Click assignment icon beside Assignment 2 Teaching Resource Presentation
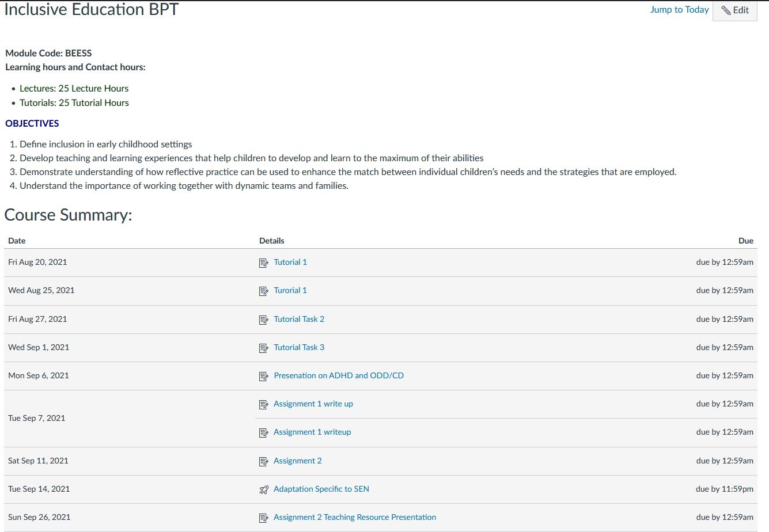The image size is (769, 532). 264,518
